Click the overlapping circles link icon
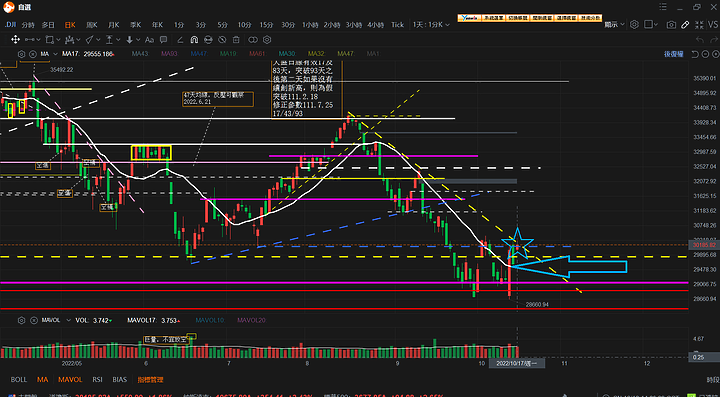Viewport: 720px width, 397px height. (x=253, y=39)
